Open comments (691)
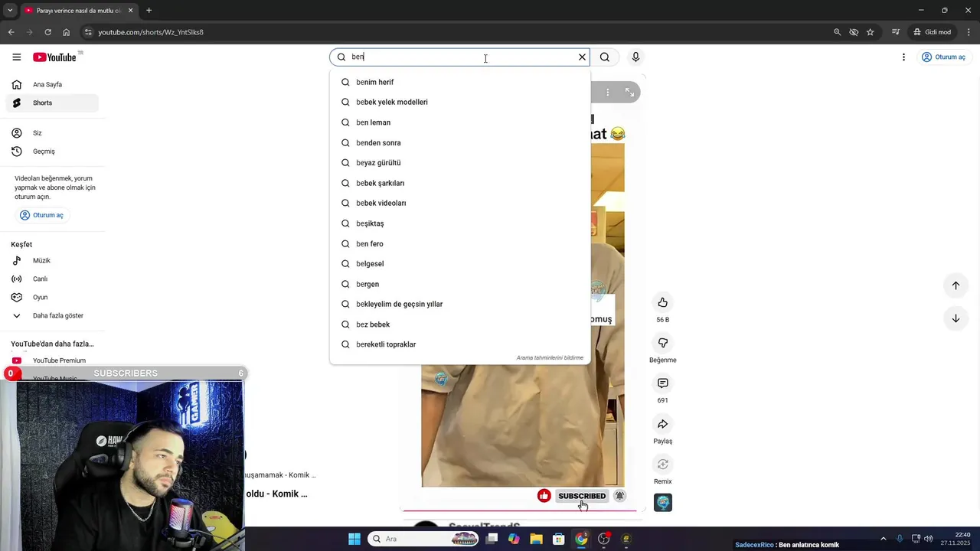 click(663, 383)
